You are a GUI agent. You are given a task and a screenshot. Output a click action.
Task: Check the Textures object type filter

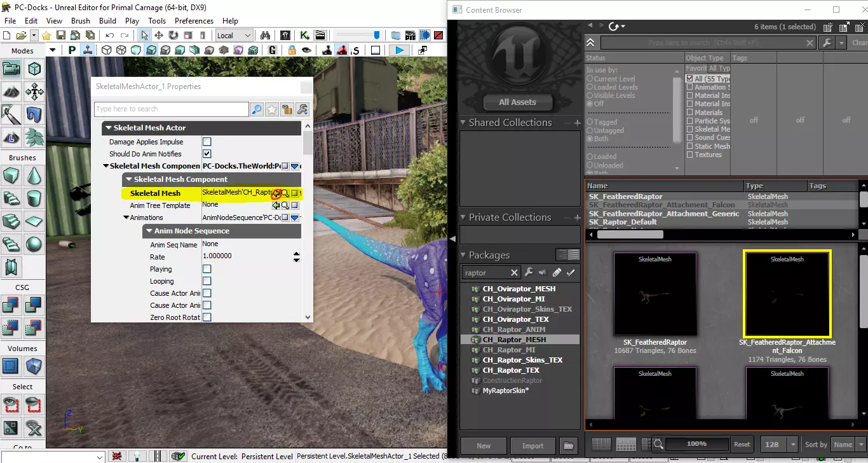coord(690,155)
